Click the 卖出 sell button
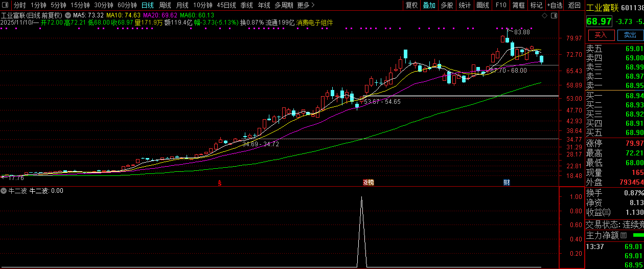The width and height of the screenshot is (644, 269). pos(630,35)
